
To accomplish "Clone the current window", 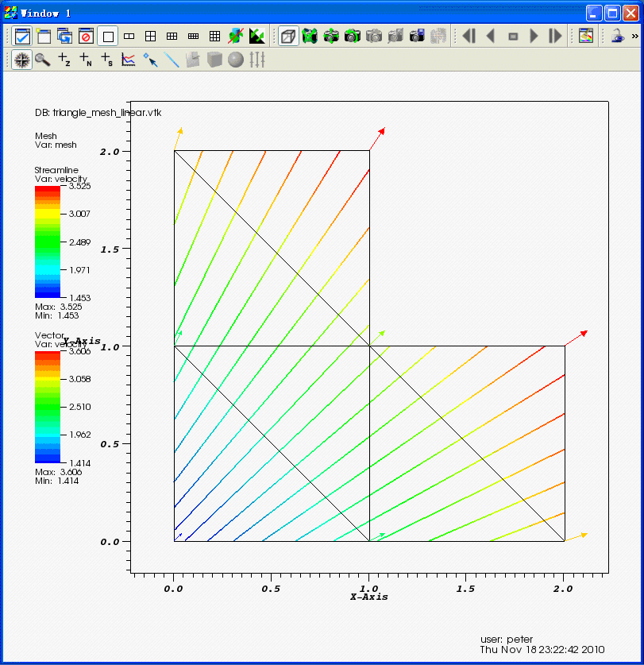I will point(64,36).
